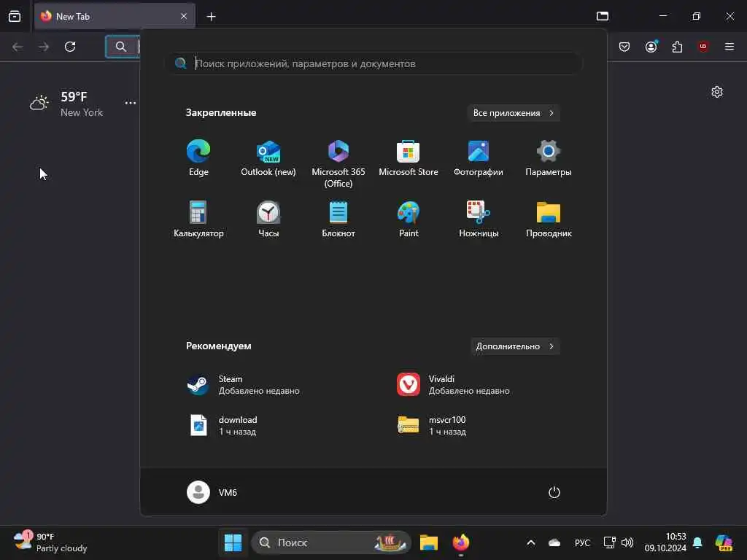The height and width of the screenshot is (560, 747).
Task: Open a new Firefox tab with plus
Action: [211, 17]
